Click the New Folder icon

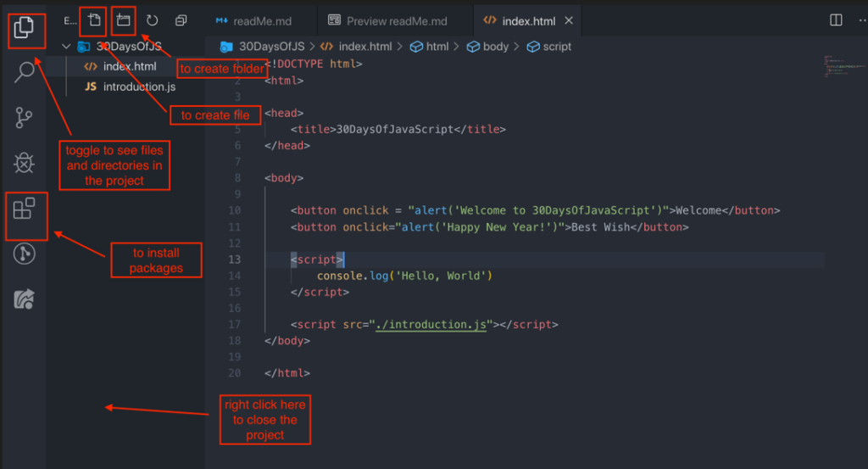[x=123, y=20]
